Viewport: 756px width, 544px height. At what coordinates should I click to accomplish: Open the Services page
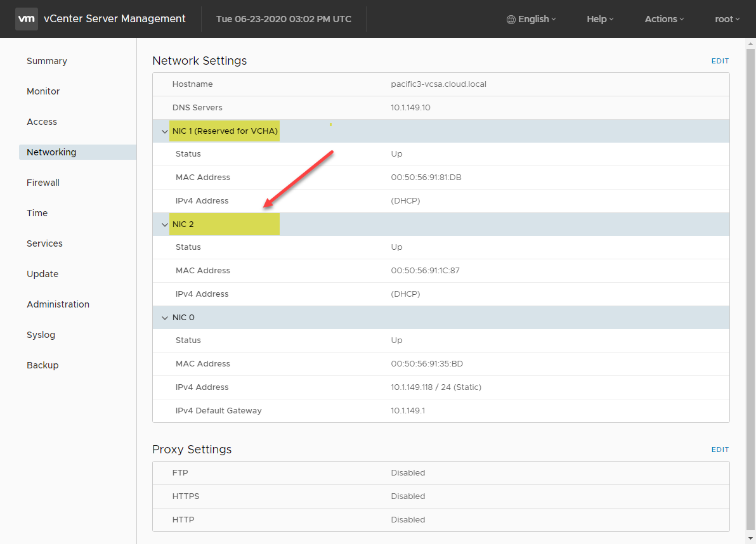point(44,243)
